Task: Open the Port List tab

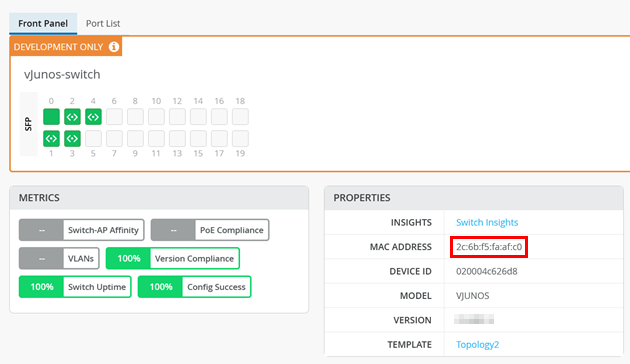Action: [103, 23]
